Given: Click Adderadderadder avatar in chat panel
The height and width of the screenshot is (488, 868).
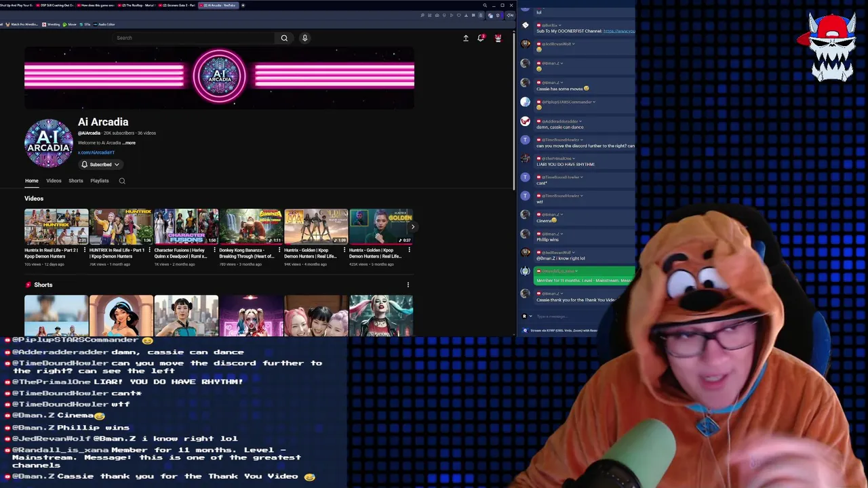Looking at the screenshot, I should coord(525,121).
